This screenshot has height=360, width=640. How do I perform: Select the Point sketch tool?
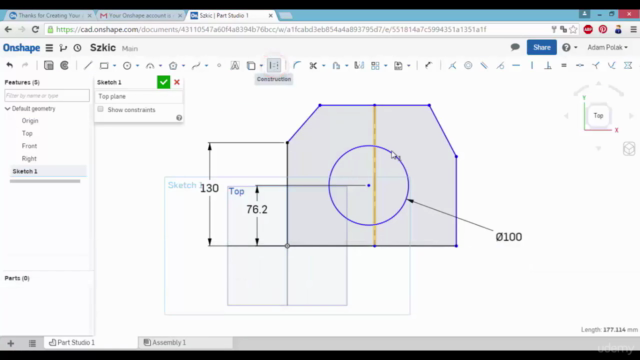[219, 65]
